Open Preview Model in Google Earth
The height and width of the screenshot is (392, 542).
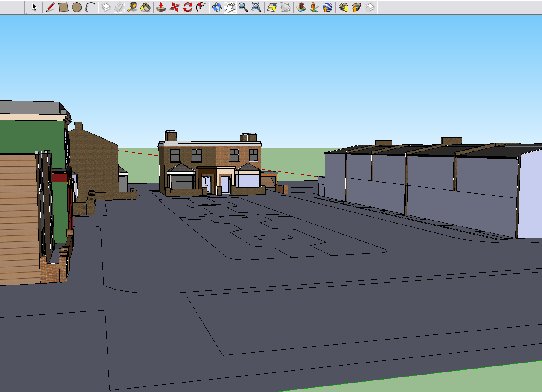(327, 7)
